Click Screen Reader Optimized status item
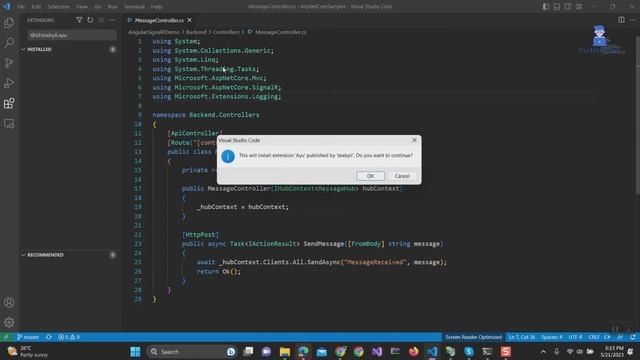Screen dimensions: 640x360 [473, 337]
